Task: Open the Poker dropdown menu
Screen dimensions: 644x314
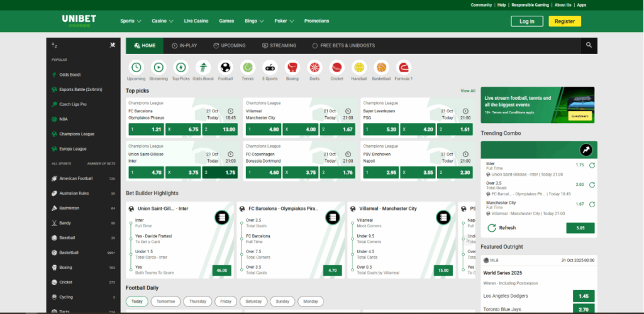Action: [x=284, y=21]
